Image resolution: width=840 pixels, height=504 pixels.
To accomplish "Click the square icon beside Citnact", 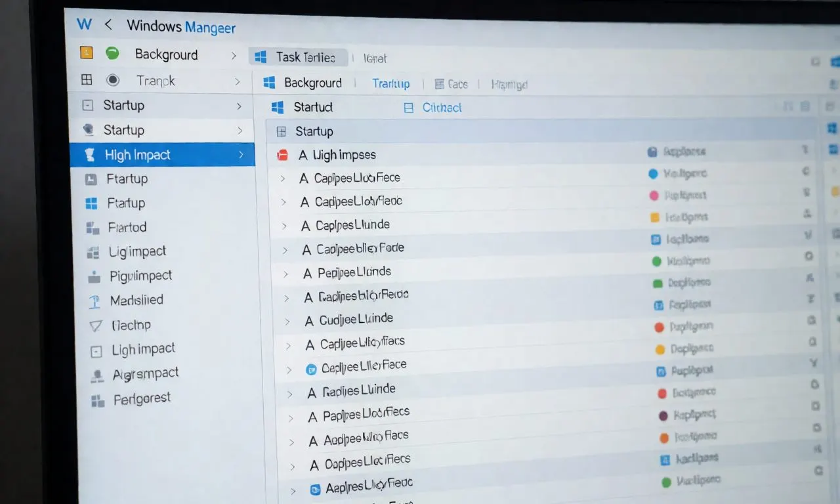I will [x=409, y=108].
